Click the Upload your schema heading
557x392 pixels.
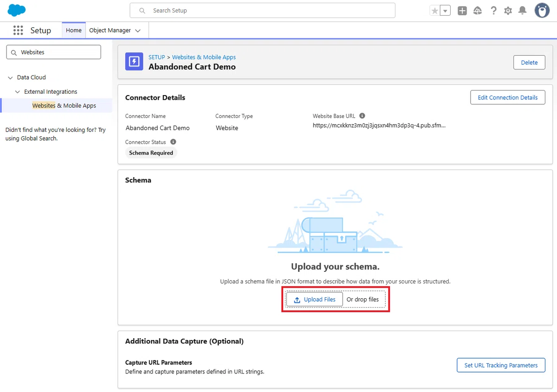(335, 267)
